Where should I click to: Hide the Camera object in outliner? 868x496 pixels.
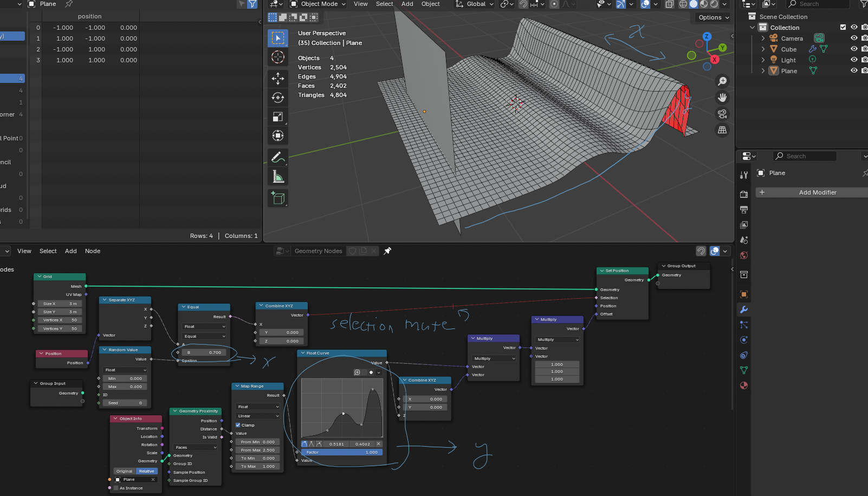[854, 38]
